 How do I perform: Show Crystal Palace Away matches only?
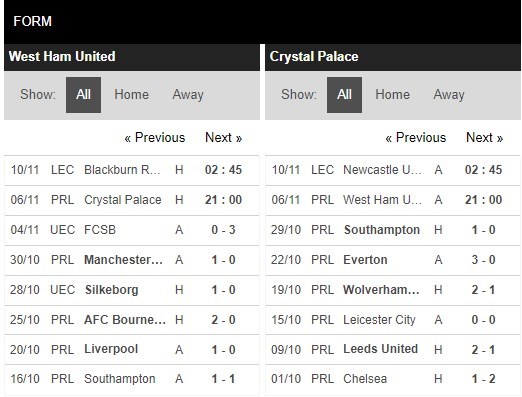pos(449,95)
